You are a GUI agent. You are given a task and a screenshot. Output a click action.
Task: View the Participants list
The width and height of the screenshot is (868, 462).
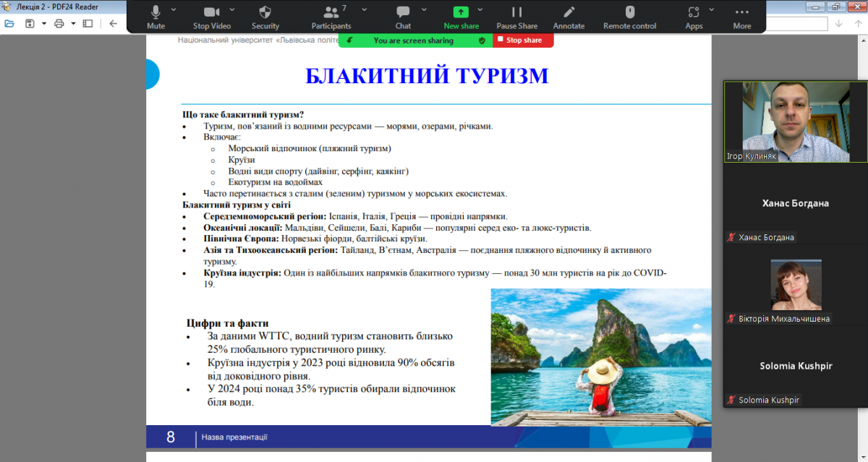click(x=331, y=12)
